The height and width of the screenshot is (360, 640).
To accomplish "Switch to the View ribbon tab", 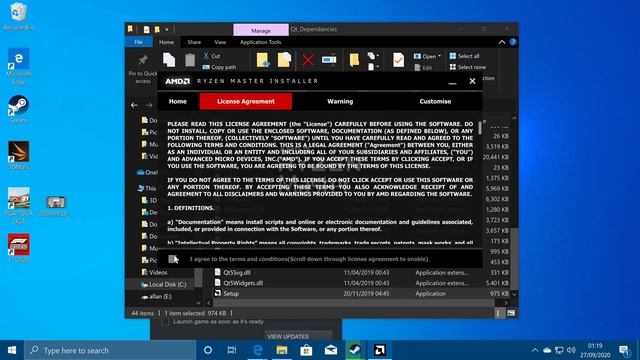I will (220, 42).
